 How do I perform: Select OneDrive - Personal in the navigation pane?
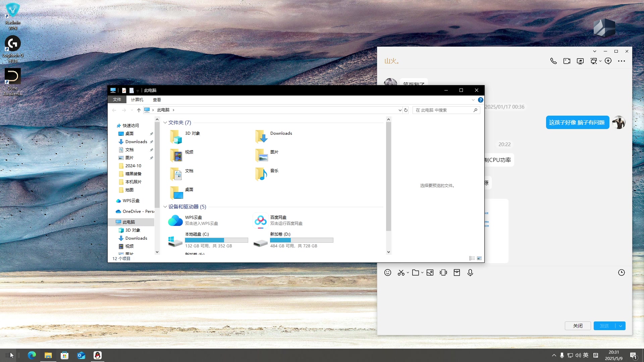click(135, 212)
